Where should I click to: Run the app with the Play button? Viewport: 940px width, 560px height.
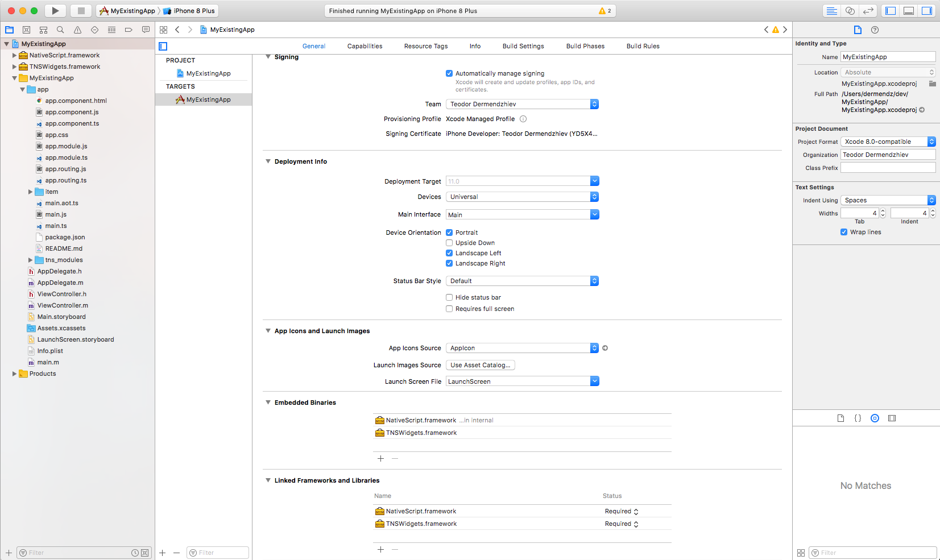click(55, 11)
